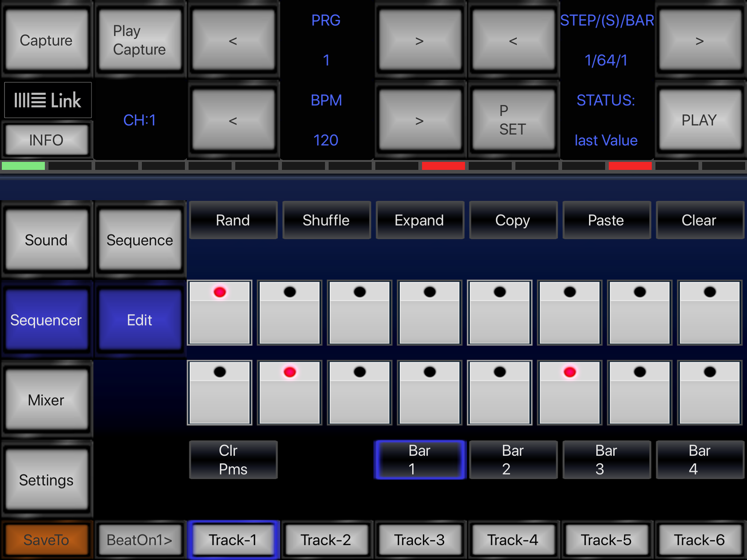Image resolution: width=747 pixels, height=560 pixels.
Task: Open the Settings page
Action: tap(46, 480)
